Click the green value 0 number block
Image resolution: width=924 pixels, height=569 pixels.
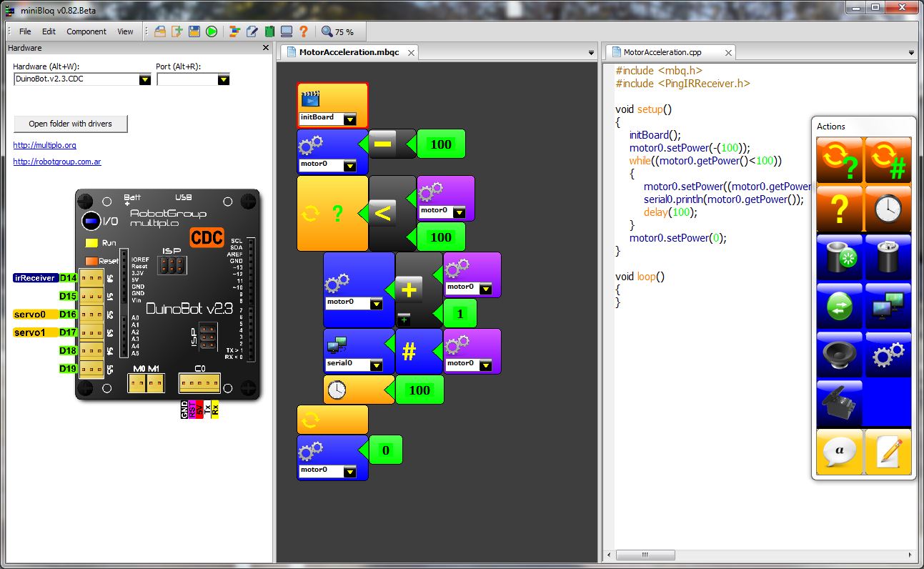(x=386, y=450)
